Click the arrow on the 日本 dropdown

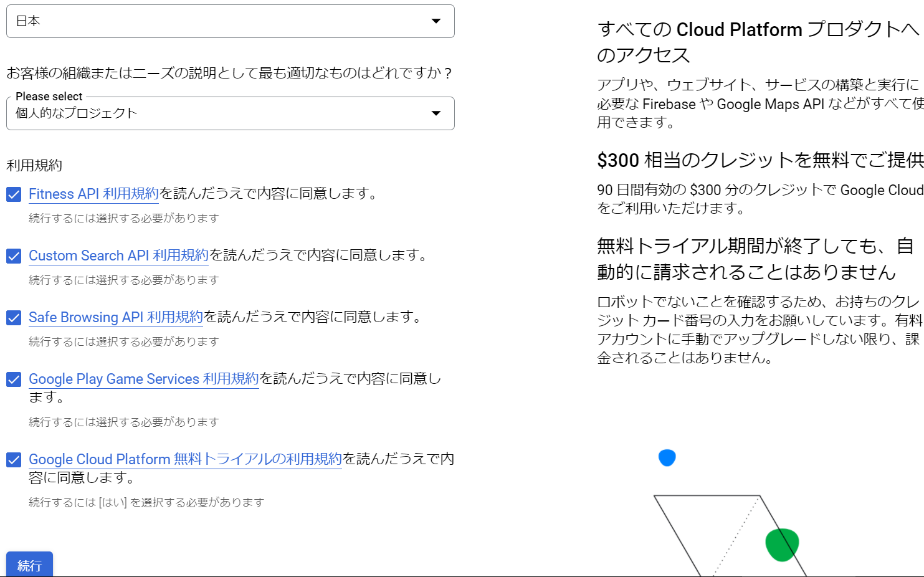(x=436, y=21)
